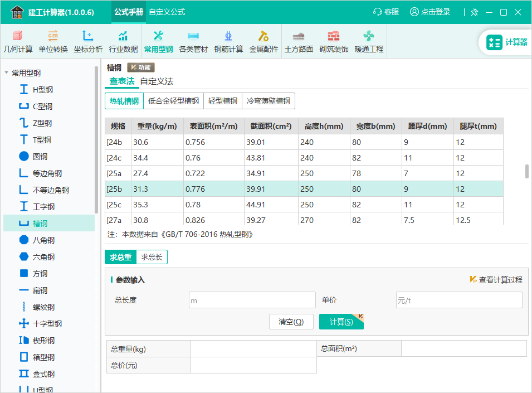Select the [24c table row
Image resolution: width=532 pixels, height=393 pixels.
[x=304, y=157]
